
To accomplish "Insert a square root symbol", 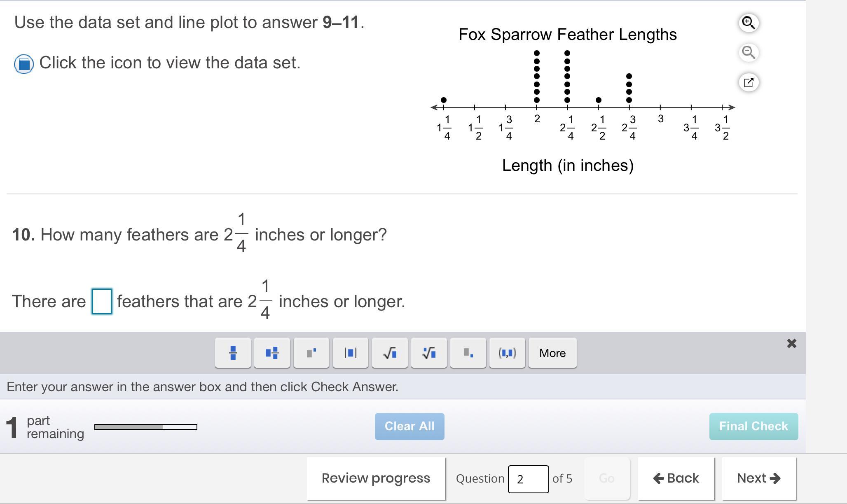I will coord(390,353).
